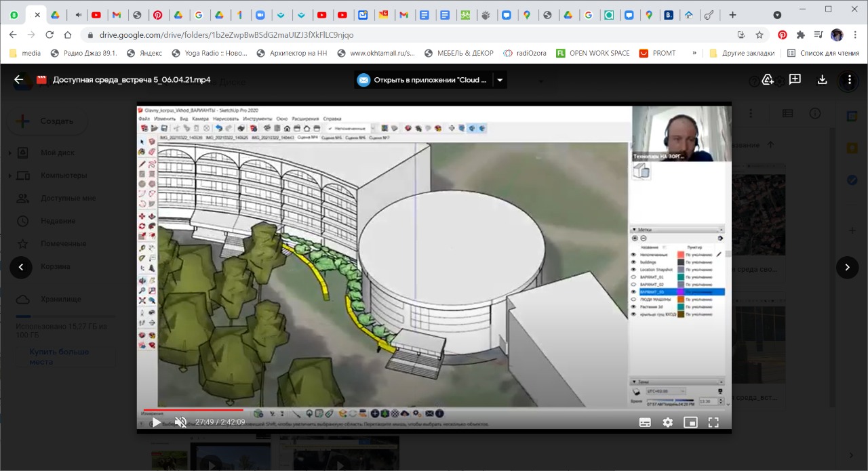Add shortcut to Drive icon
868x471 pixels.
(x=768, y=80)
